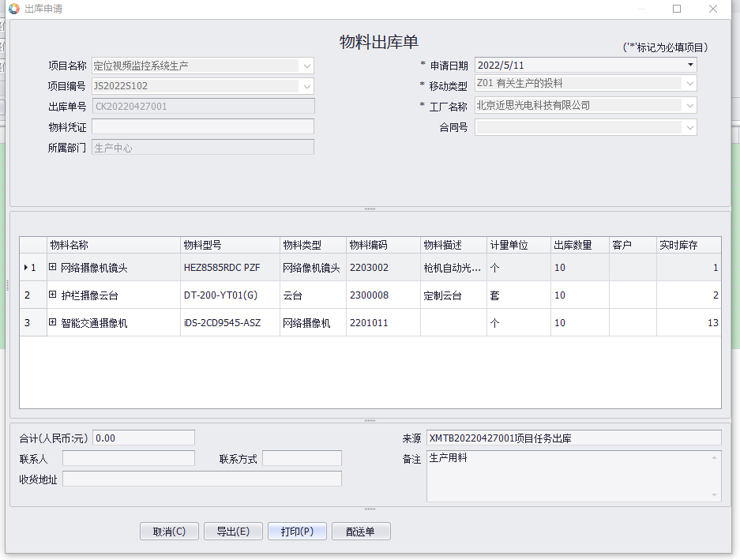Open the 配送单 button
The width and height of the screenshot is (740, 560).
click(x=361, y=532)
